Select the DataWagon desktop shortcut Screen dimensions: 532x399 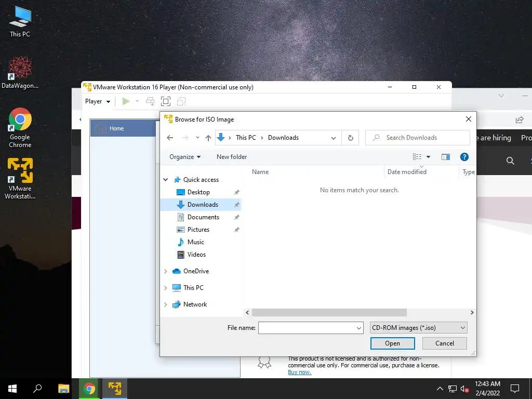[20, 73]
